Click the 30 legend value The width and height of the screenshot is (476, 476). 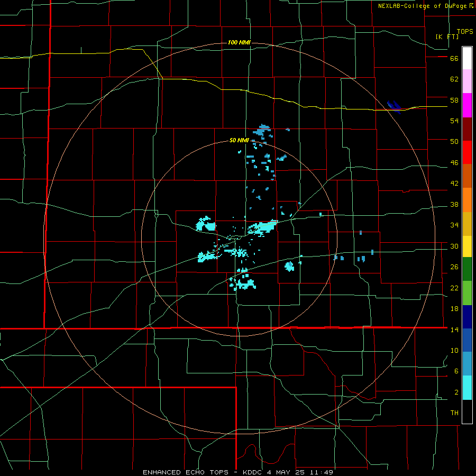tap(454, 246)
